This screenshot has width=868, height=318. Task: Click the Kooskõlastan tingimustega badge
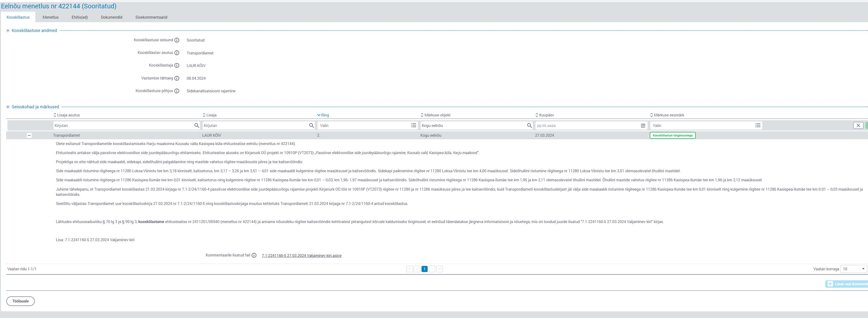[x=672, y=136]
